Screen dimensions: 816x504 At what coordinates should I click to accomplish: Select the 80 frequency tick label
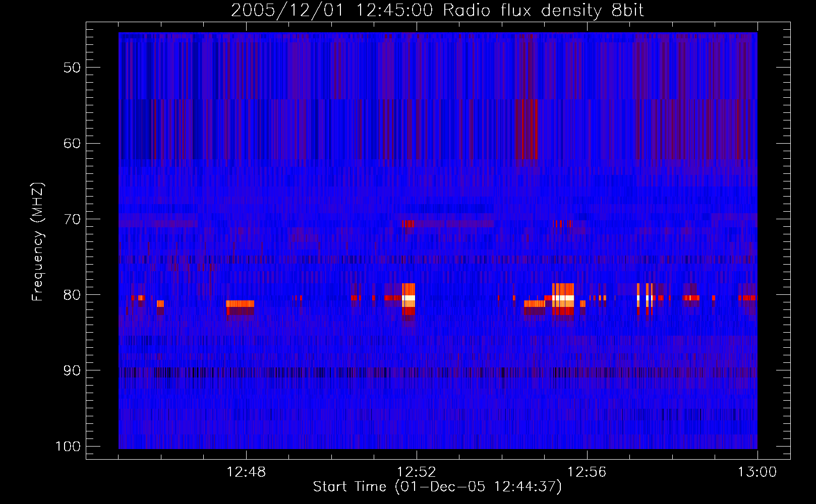72,295
